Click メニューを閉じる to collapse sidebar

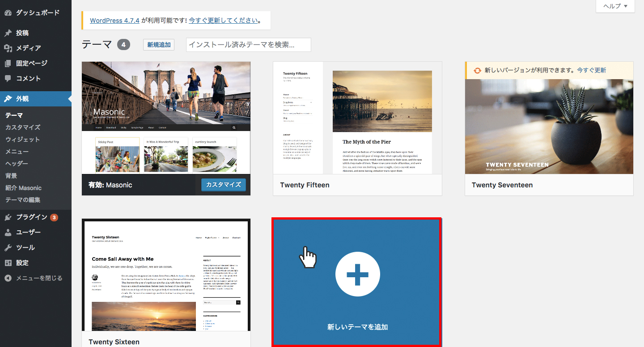(39, 278)
